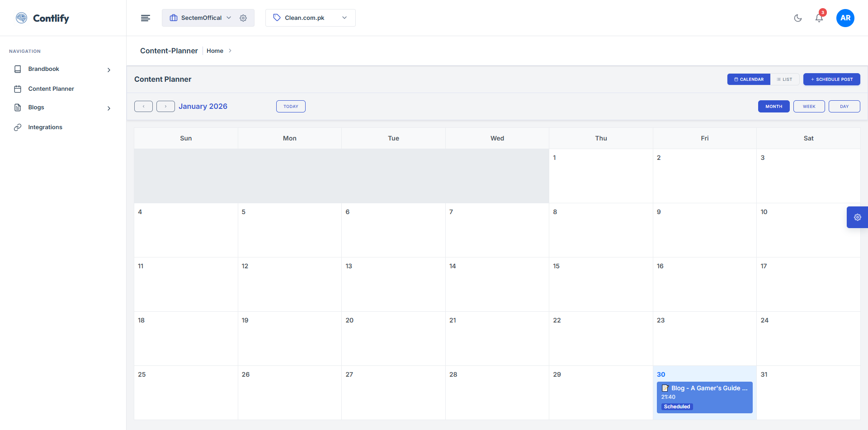The image size is (868, 430).
Task: Select Week calendar view tab
Action: coord(809,107)
